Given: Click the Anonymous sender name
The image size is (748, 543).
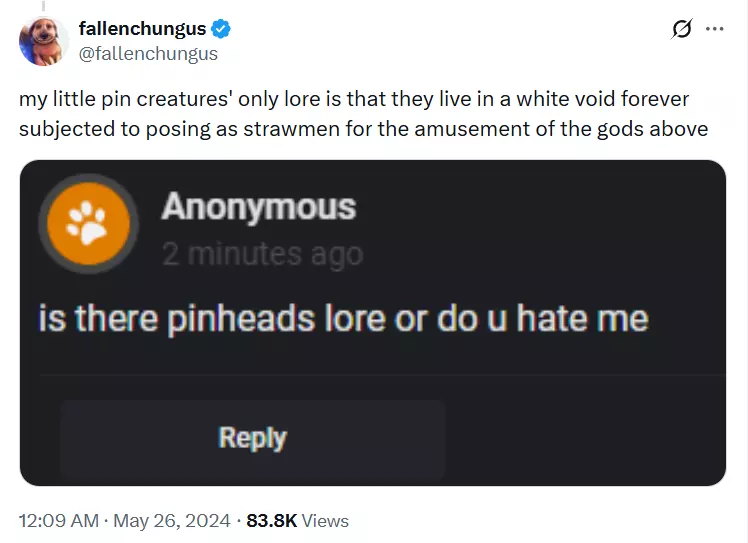Looking at the screenshot, I should pyautogui.click(x=259, y=208).
